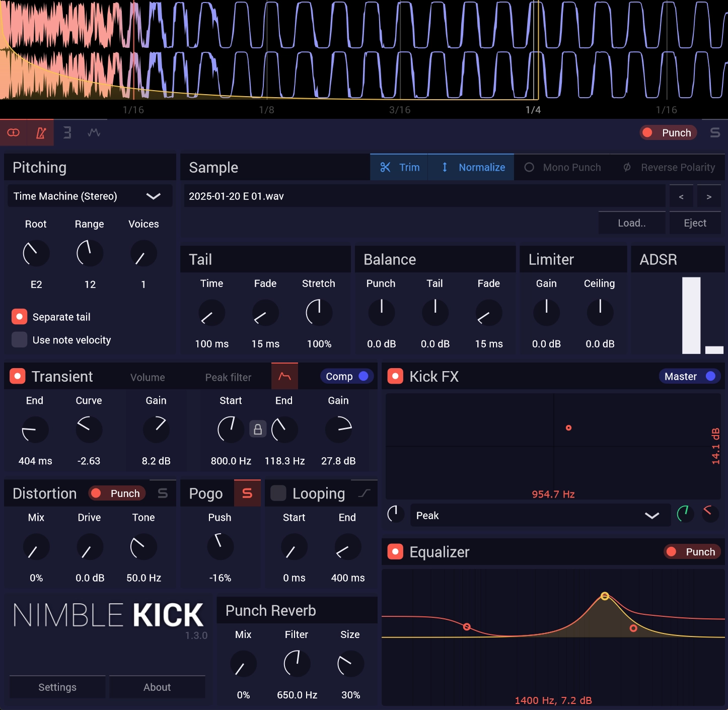Click the Transient Volume label

148,377
